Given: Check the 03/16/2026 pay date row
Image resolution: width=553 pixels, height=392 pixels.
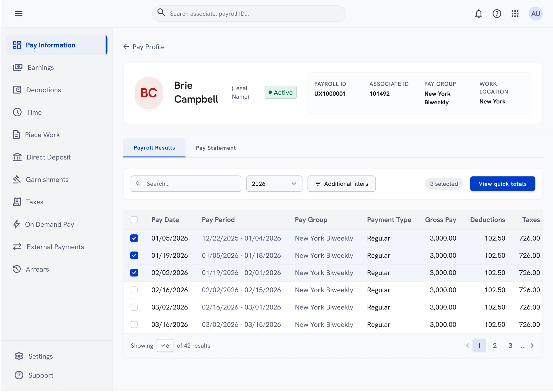Looking at the screenshot, I should [x=134, y=324].
